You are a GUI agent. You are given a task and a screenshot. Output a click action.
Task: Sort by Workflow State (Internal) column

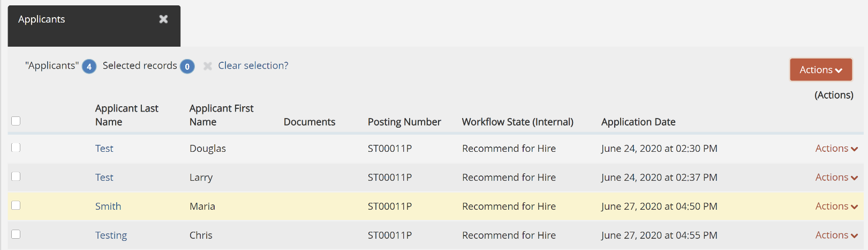[517, 122]
